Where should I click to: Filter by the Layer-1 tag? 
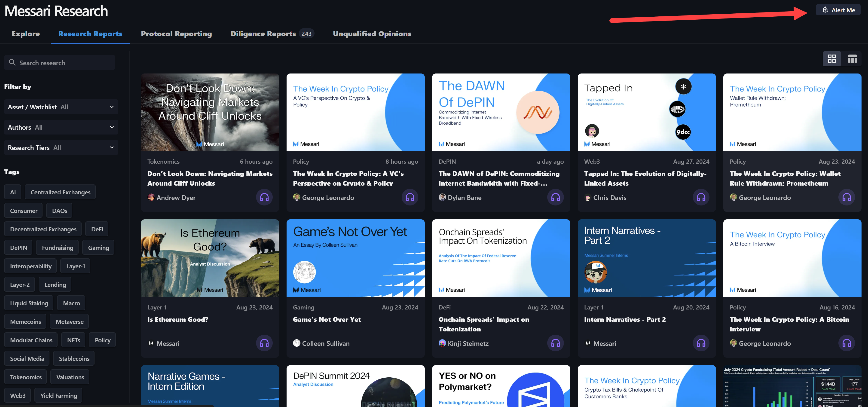pos(76,266)
